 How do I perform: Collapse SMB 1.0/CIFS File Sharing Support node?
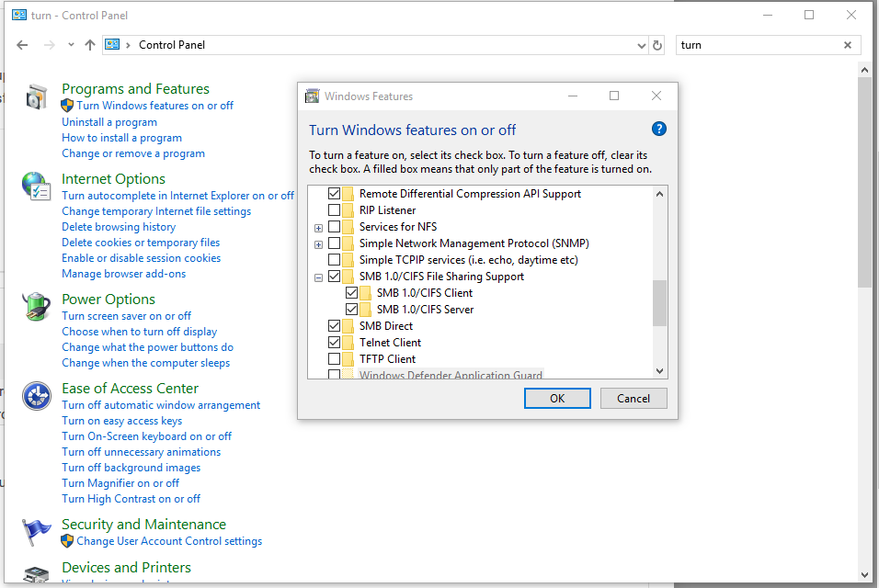click(318, 277)
